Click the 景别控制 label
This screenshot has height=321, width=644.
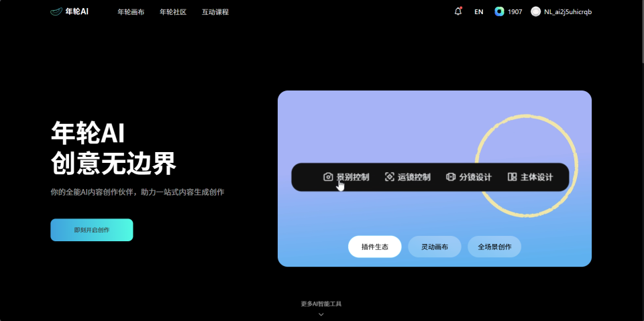coord(352,178)
